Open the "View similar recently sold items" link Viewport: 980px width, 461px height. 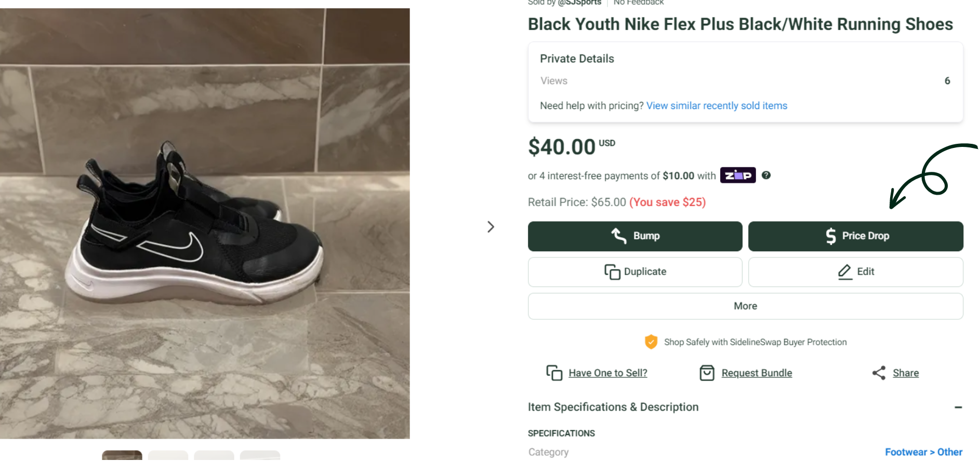(717, 106)
